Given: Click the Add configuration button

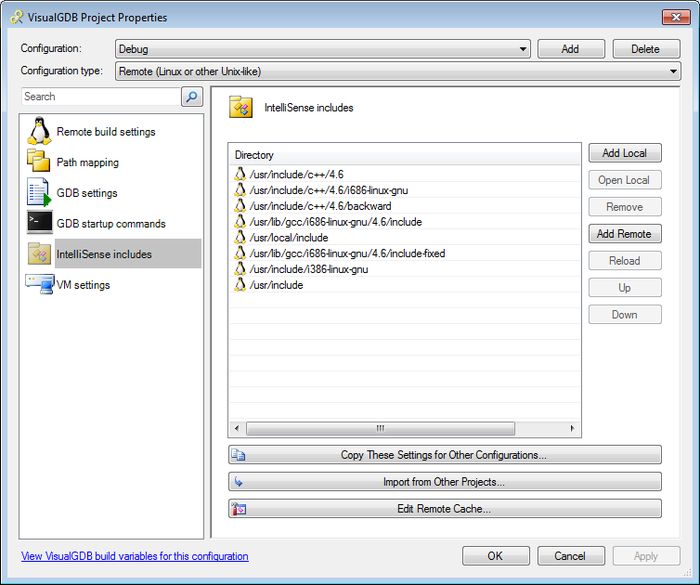Looking at the screenshot, I should [571, 49].
